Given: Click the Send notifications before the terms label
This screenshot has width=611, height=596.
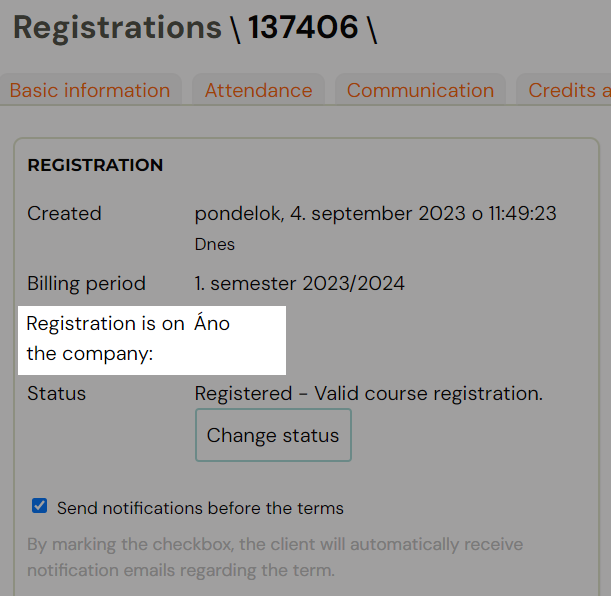Looking at the screenshot, I should tap(200, 508).
